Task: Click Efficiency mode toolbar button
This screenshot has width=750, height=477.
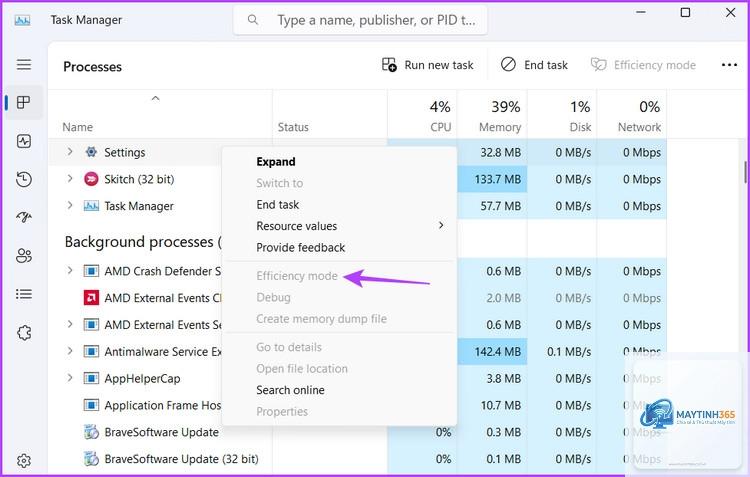Action: click(643, 65)
